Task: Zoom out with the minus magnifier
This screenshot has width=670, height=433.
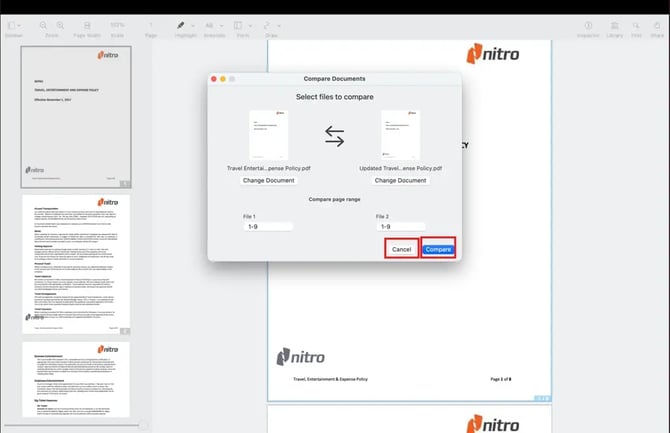Action: coord(43,26)
